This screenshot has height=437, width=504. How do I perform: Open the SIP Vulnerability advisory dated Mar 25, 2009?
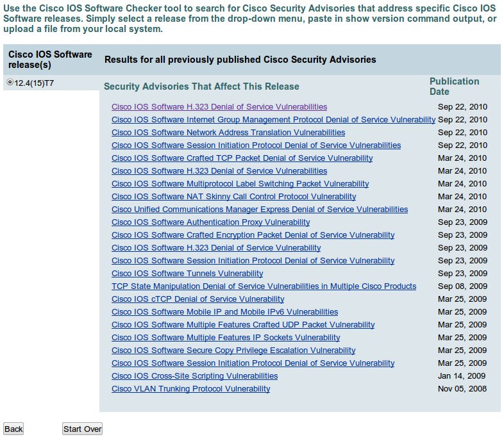253,364
